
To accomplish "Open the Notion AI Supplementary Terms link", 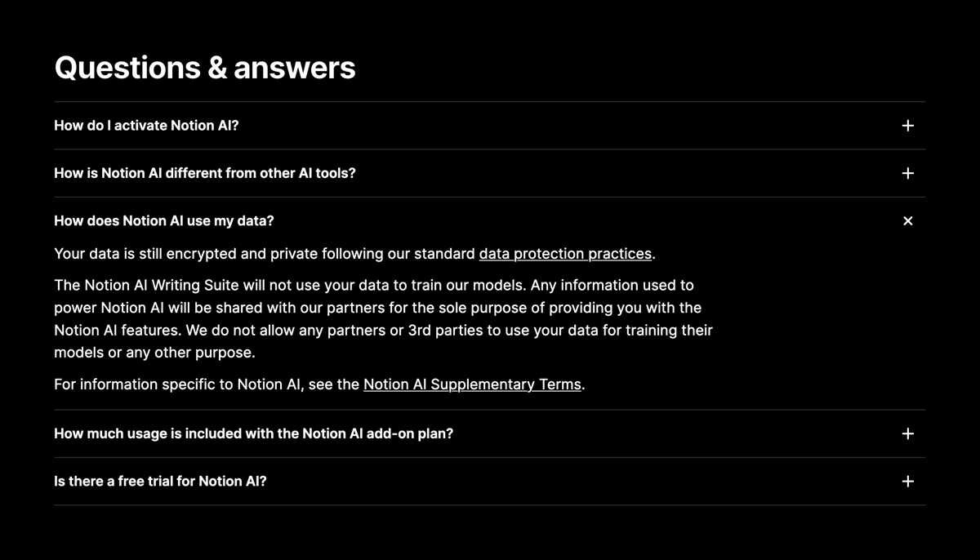I will [x=472, y=384].
